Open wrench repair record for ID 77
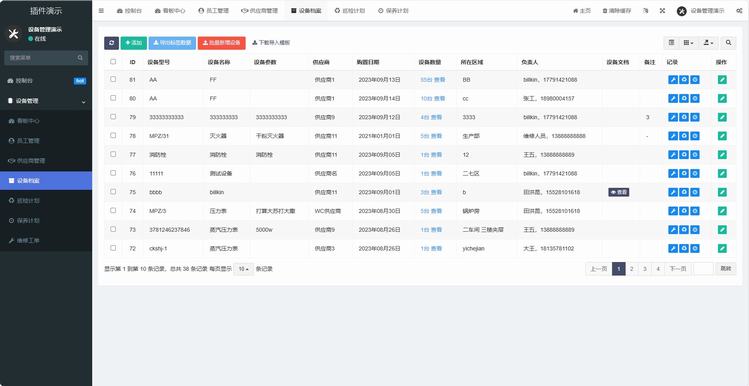This screenshot has width=749, height=386. (673, 155)
